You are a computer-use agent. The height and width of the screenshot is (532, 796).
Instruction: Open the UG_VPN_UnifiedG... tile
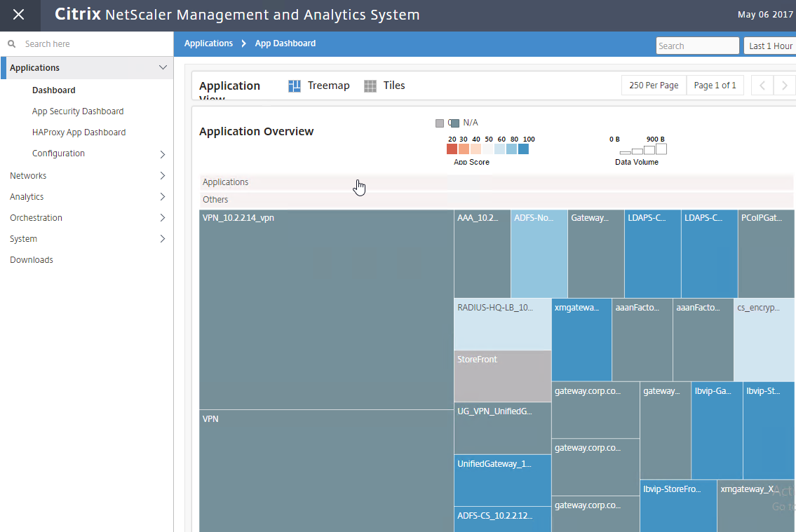coord(503,428)
